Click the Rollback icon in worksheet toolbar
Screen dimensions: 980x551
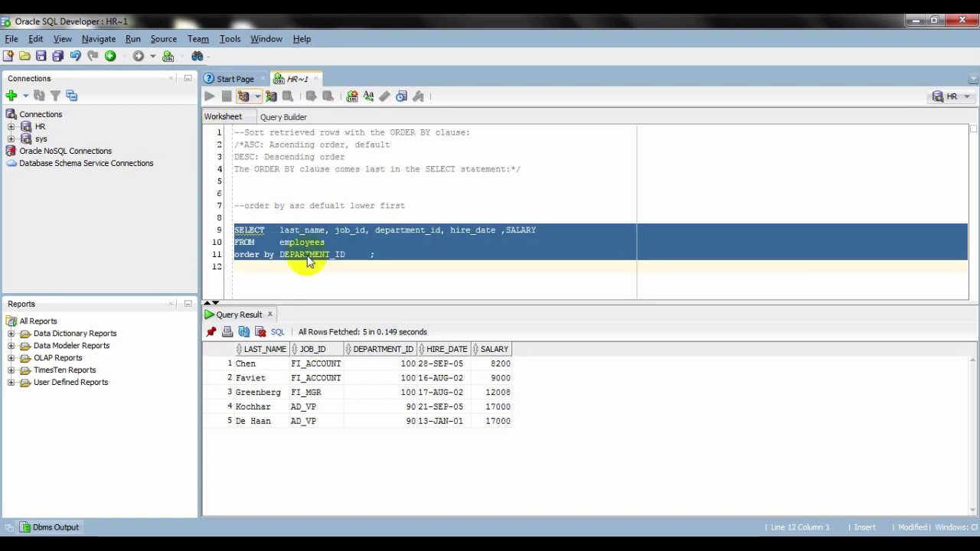[x=328, y=96]
